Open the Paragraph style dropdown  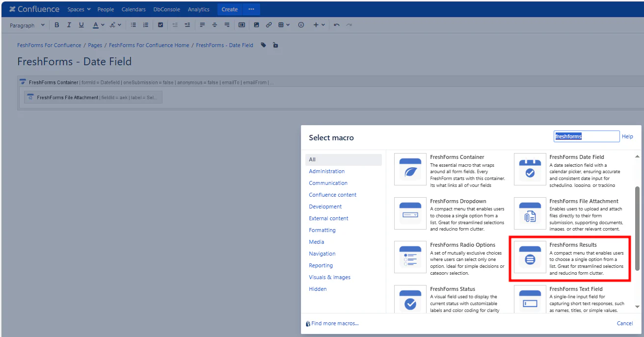point(27,25)
